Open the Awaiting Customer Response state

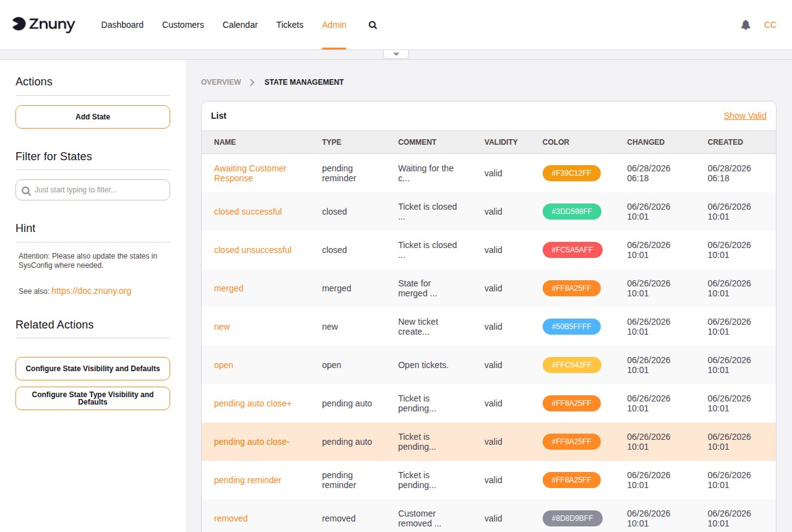tap(250, 173)
